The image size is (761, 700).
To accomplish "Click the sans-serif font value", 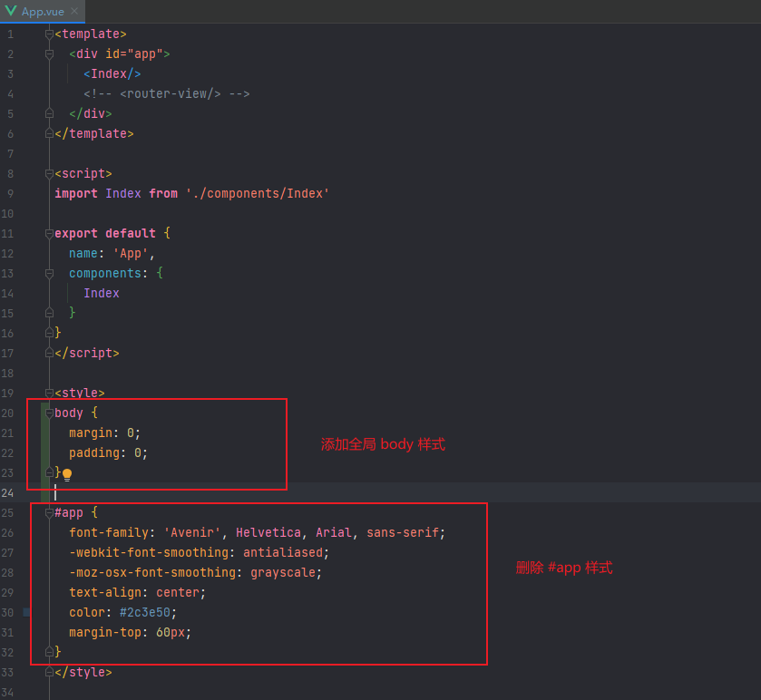I will 403,532.
